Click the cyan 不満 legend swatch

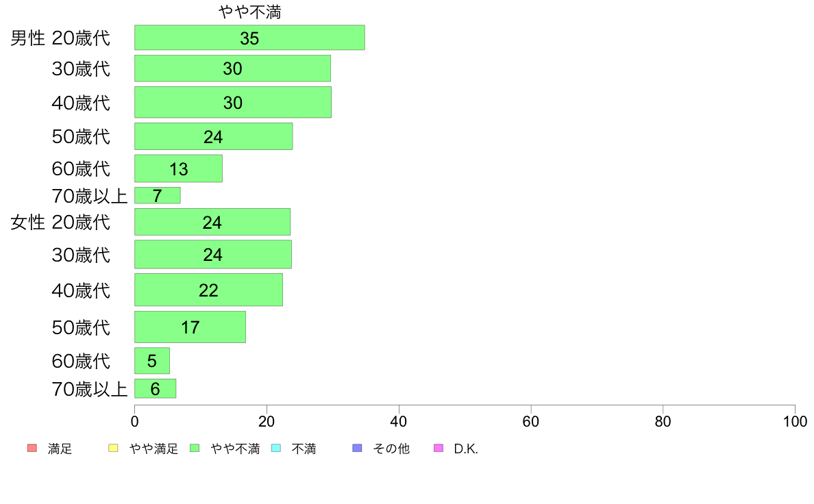click(276, 448)
